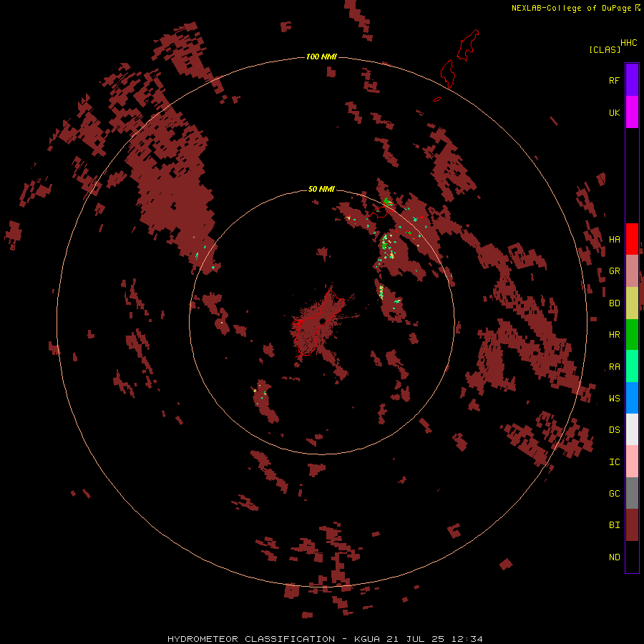Click the "[CLAS]" legend unit label

[x=605, y=49]
